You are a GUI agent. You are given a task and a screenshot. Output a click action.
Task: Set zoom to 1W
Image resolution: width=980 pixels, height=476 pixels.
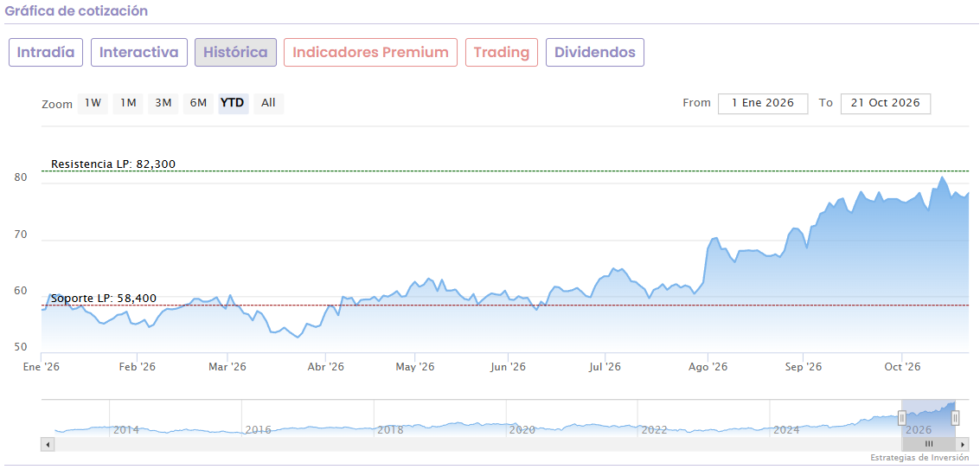point(93,103)
